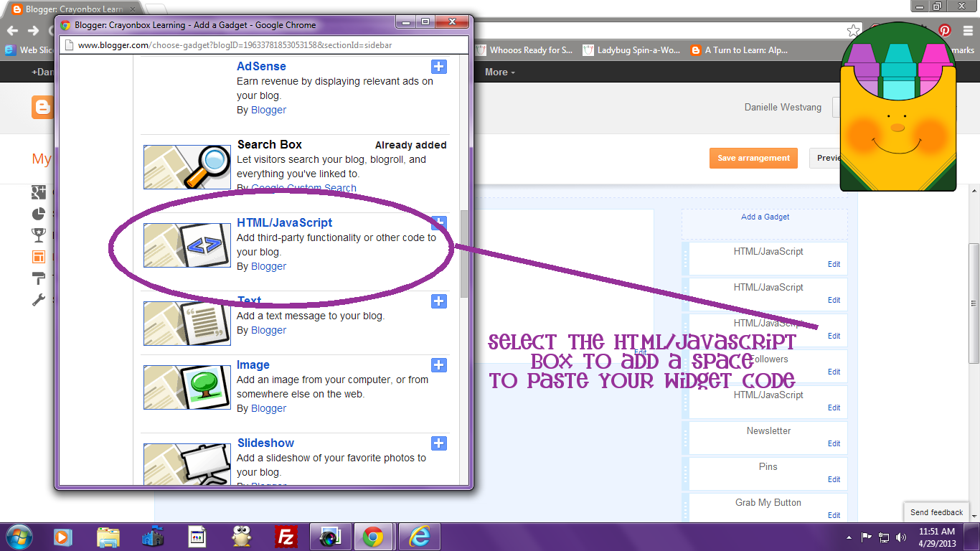980x551 pixels.
Task: Open the camera photo app on taskbar
Action: [x=331, y=537]
